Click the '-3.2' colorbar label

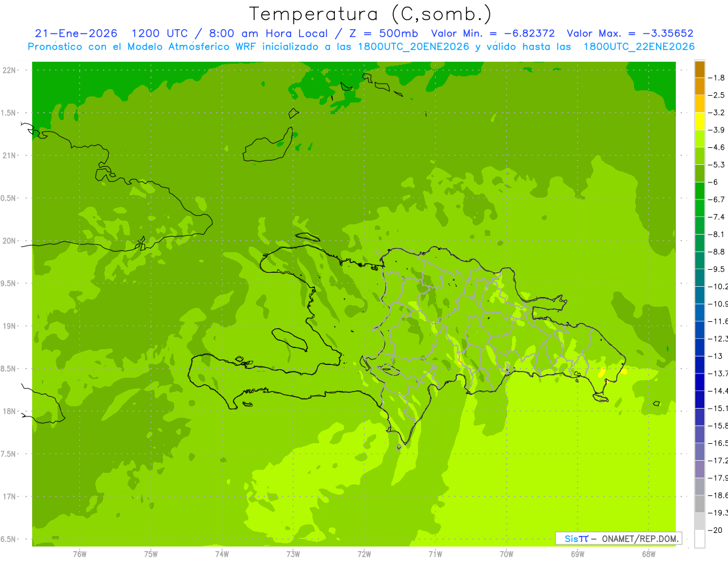click(x=716, y=113)
